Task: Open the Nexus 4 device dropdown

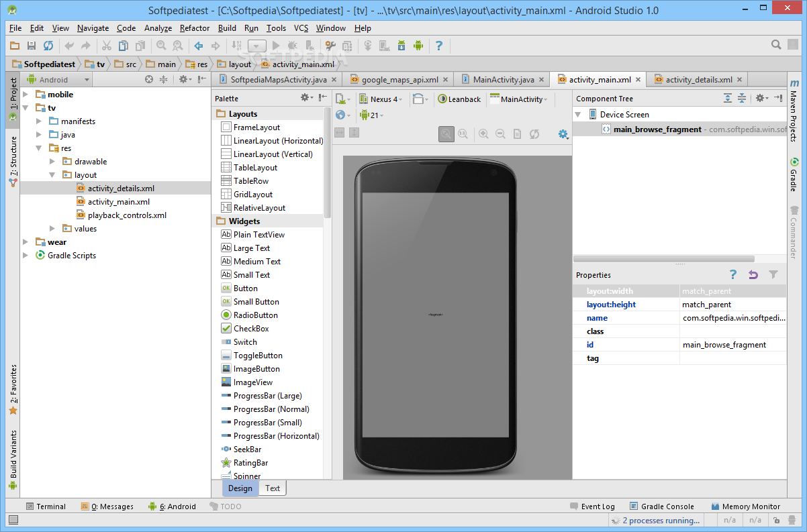Action: point(382,99)
